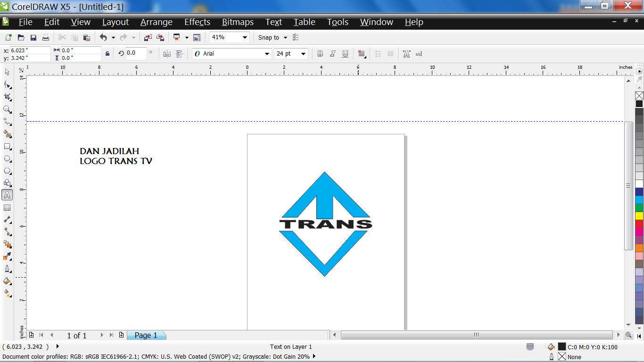Select the Zoom tool
644x362 pixels.
click(7, 109)
